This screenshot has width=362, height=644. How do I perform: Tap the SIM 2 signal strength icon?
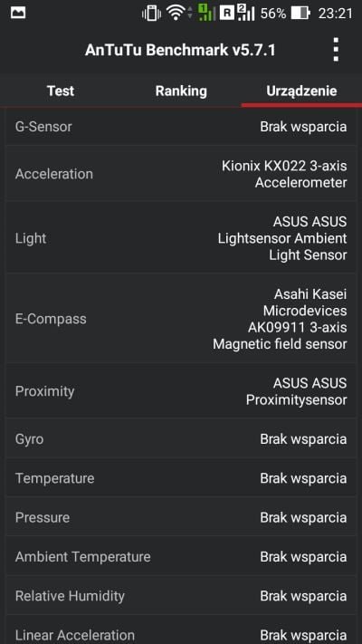click(x=246, y=13)
